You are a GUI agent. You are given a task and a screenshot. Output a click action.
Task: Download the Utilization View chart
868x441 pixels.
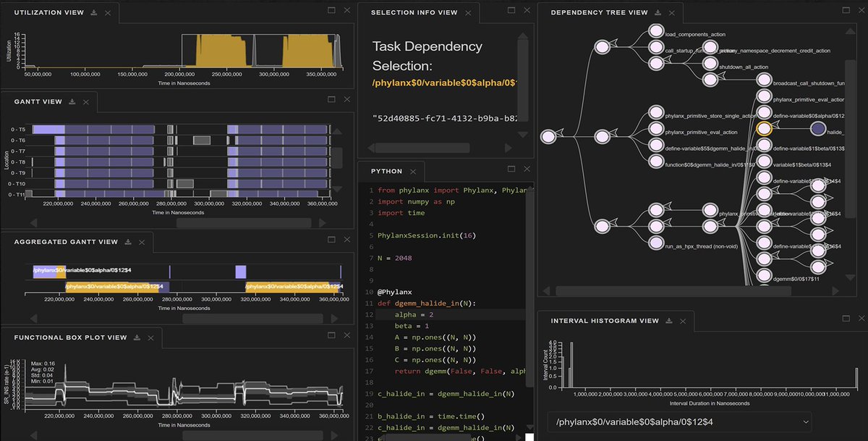94,13
